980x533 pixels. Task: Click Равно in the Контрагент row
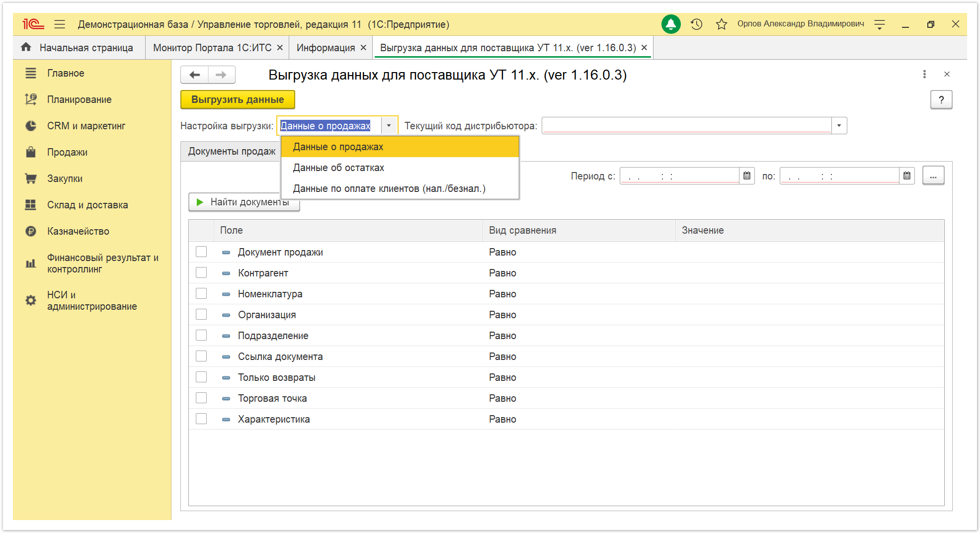pos(502,273)
